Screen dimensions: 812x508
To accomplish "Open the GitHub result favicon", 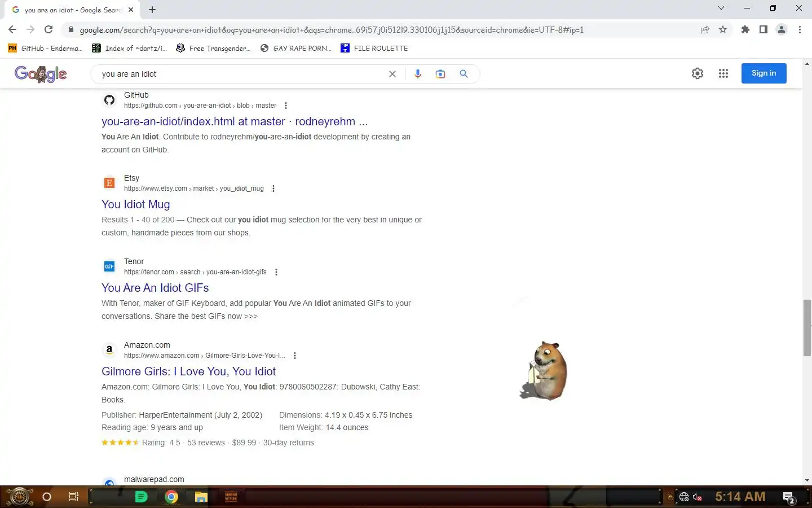I will point(109,100).
